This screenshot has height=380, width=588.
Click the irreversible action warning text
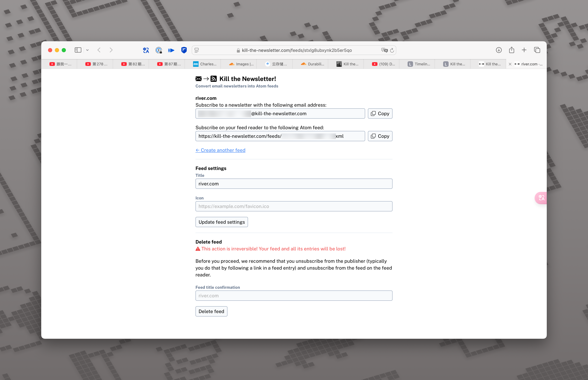tap(270, 249)
